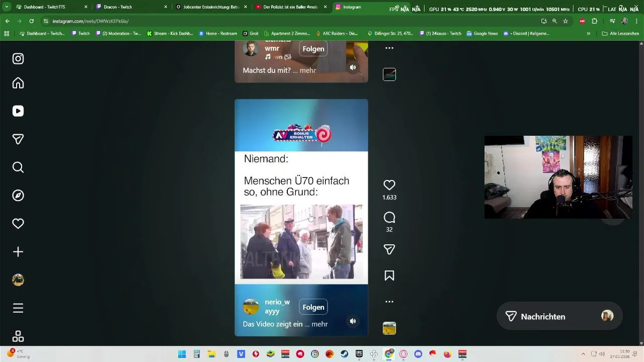
Task: Bookmark this page with the star icon
Action: (x=566, y=21)
